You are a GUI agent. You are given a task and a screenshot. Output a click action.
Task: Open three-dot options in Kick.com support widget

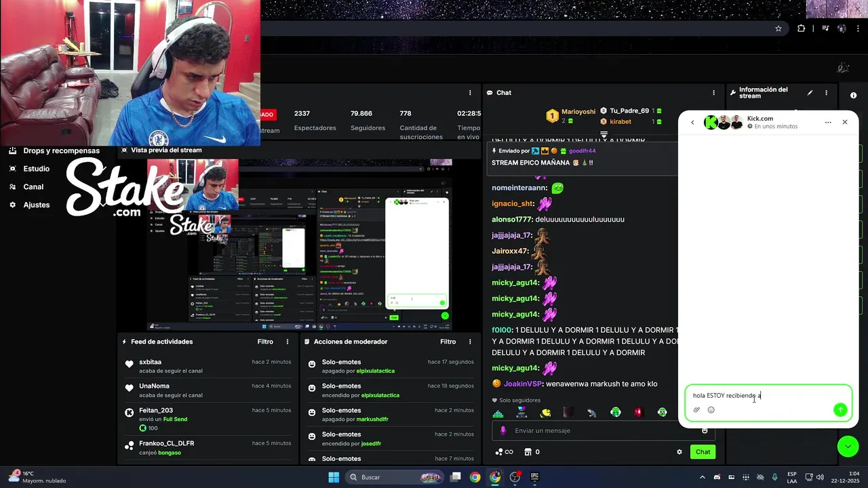click(828, 123)
